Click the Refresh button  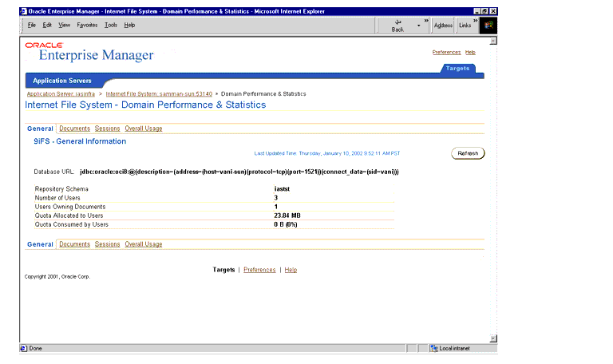tap(468, 153)
